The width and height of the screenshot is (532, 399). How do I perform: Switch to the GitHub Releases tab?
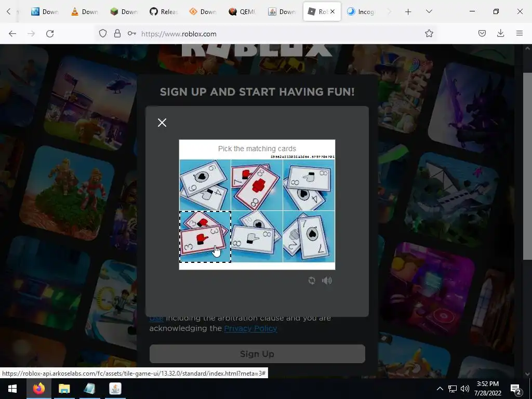(164, 11)
